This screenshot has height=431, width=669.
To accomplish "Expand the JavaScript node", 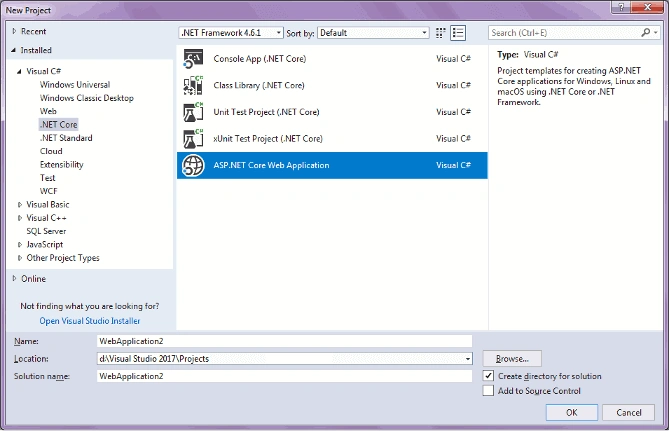I will coord(20,245).
